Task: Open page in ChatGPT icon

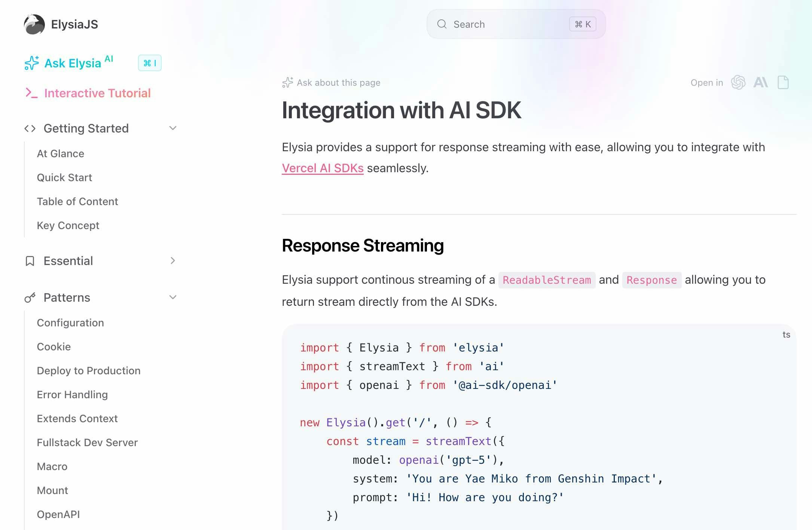Action: coord(738,82)
